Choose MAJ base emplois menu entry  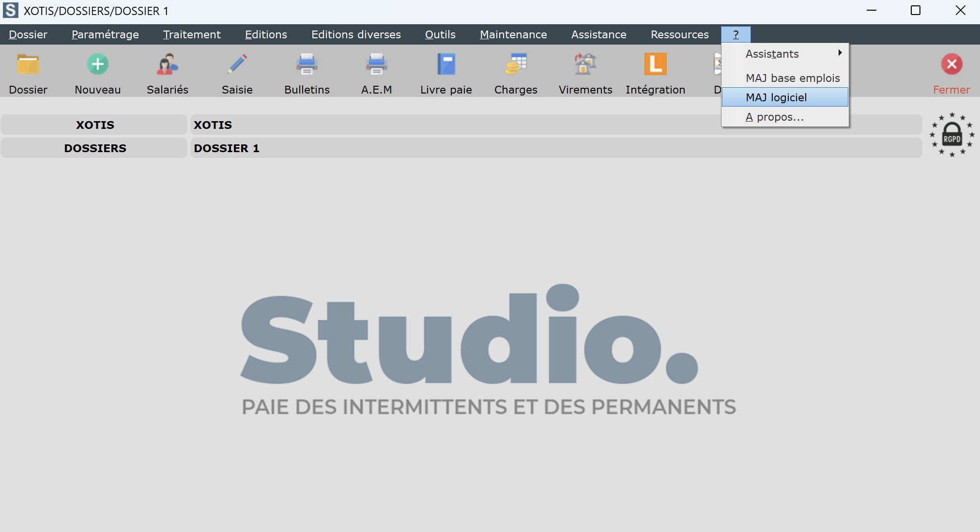point(792,78)
